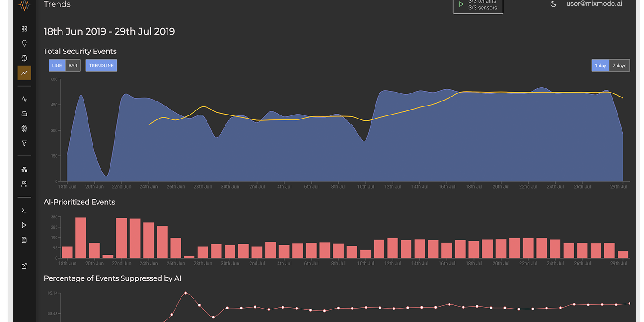
Task: Select the highlighted Trends chart icon
Action: [x=24, y=73]
